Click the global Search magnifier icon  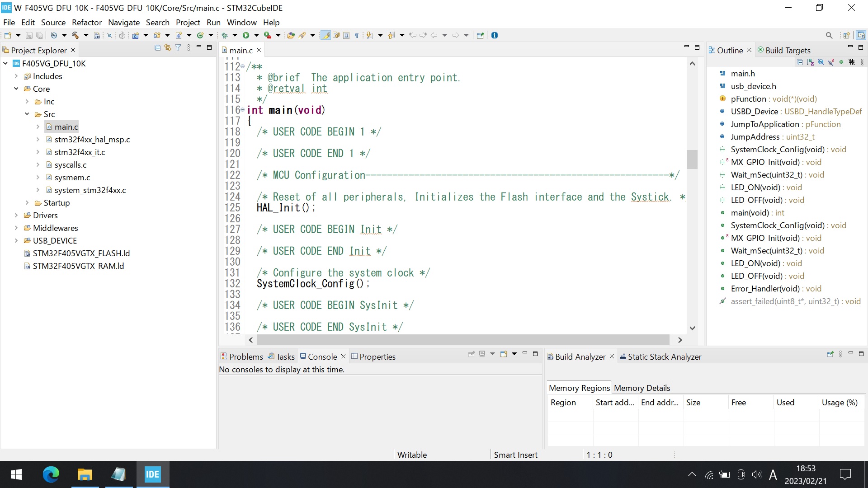829,35
